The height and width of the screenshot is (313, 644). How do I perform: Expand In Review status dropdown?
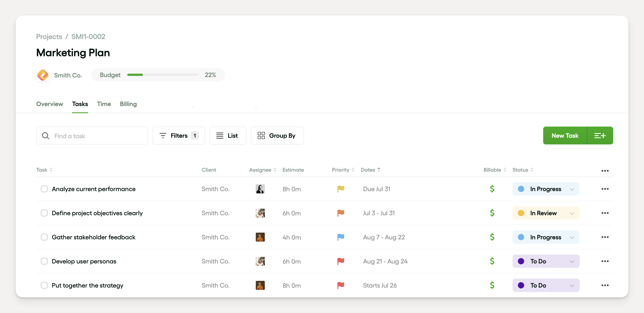click(x=572, y=213)
